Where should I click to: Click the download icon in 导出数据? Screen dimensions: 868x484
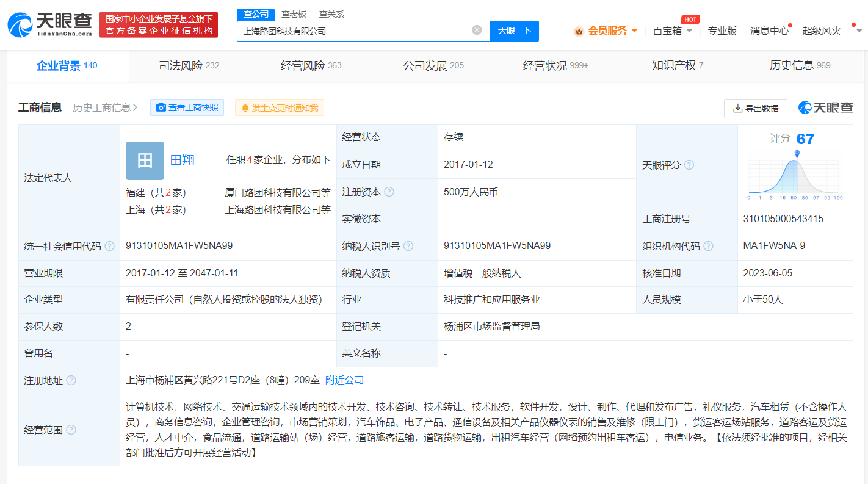click(737, 109)
